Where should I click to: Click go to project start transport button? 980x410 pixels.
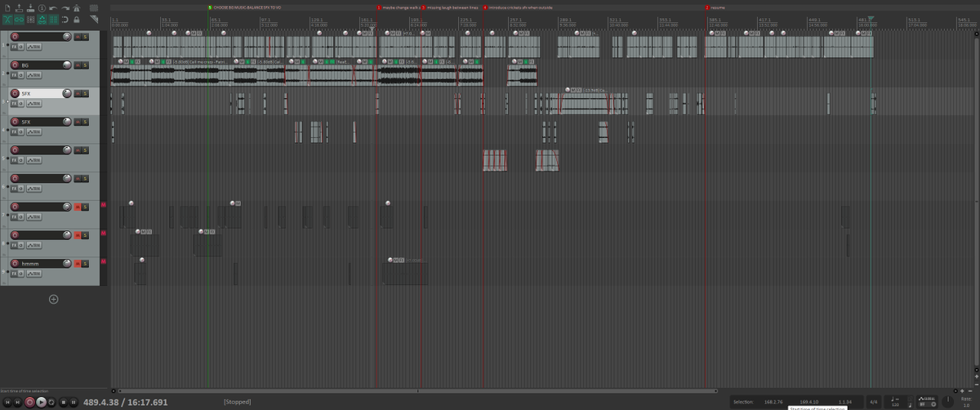click(7, 402)
